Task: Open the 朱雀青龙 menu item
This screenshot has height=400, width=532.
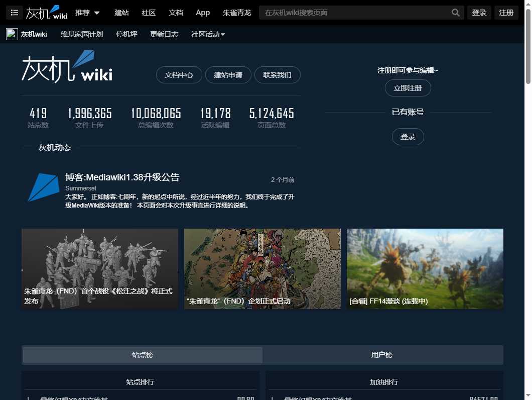Action: 237,13
